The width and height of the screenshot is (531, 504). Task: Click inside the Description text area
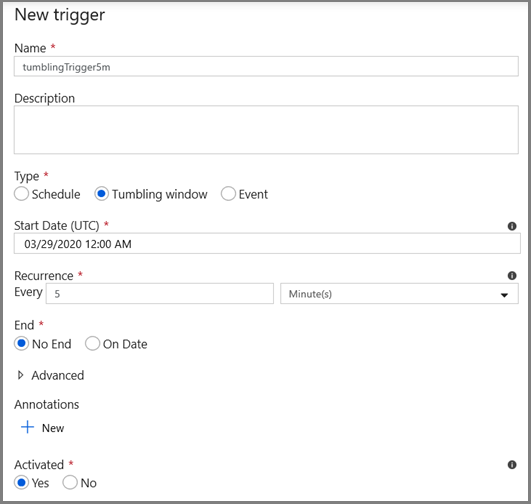click(x=266, y=130)
